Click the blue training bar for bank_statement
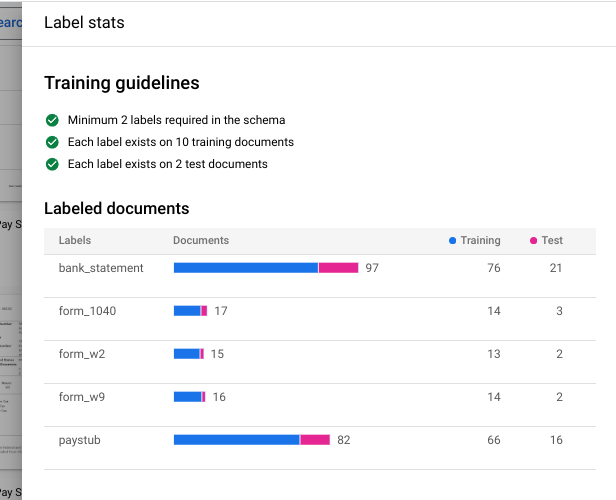Viewport: 616px width, 500px height. [x=245, y=268]
